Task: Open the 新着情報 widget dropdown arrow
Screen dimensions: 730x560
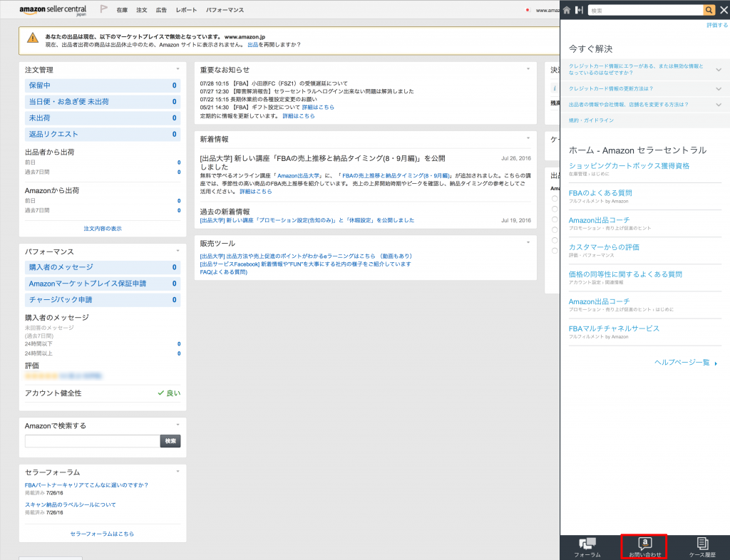Action: (528, 138)
